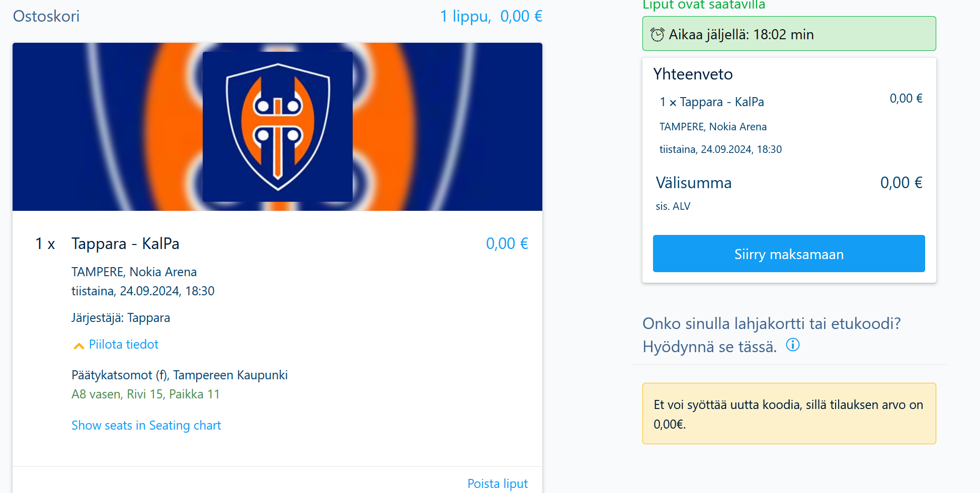This screenshot has height=493, width=980.
Task: Click seat info A8 vasen, Rivi 15, Paikka 11
Action: [x=145, y=394]
